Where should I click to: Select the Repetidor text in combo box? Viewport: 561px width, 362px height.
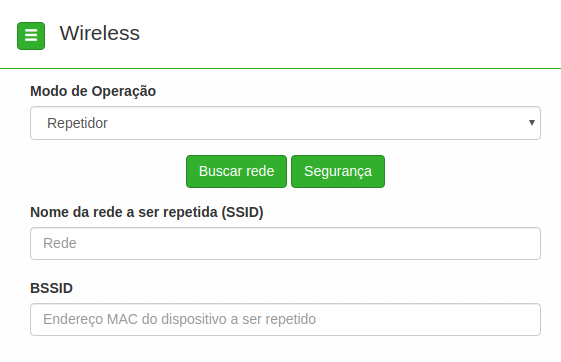pyautogui.click(x=77, y=123)
